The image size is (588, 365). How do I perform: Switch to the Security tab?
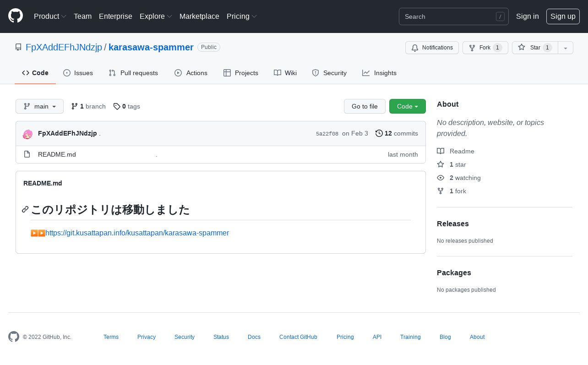pyautogui.click(x=329, y=73)
